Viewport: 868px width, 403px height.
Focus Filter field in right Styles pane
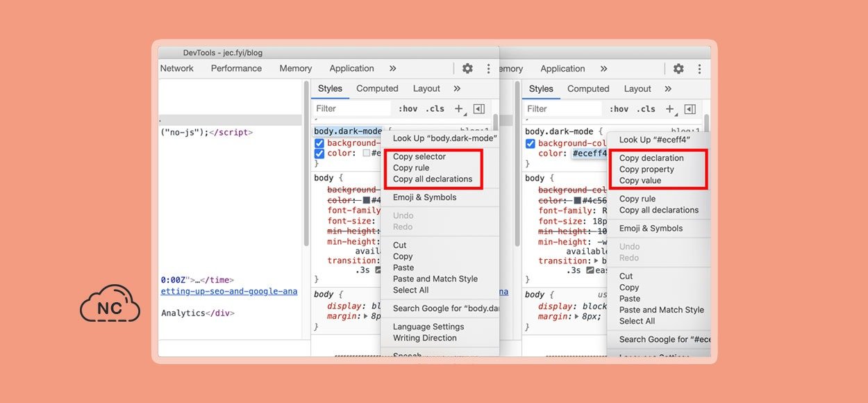[x=563, y=108]
